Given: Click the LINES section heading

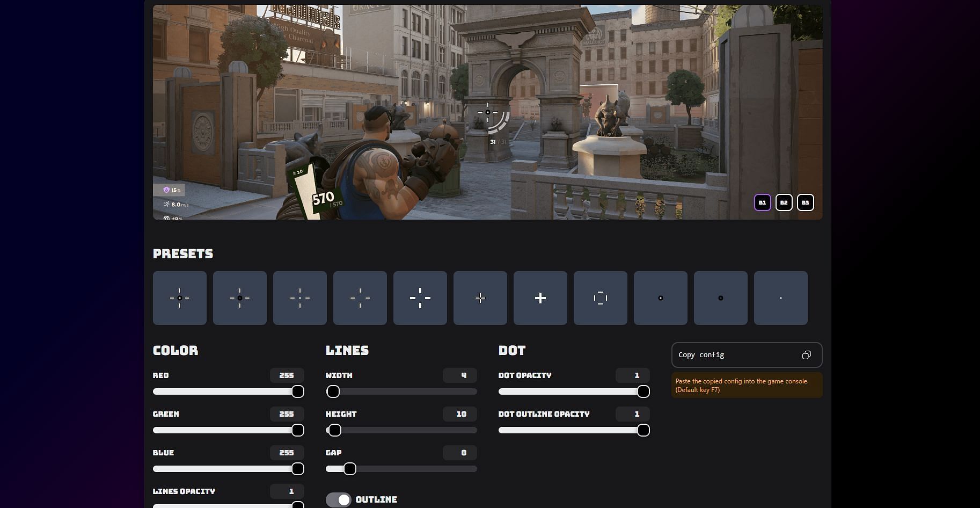Looking at the screenshot, I should pos(347,351).
